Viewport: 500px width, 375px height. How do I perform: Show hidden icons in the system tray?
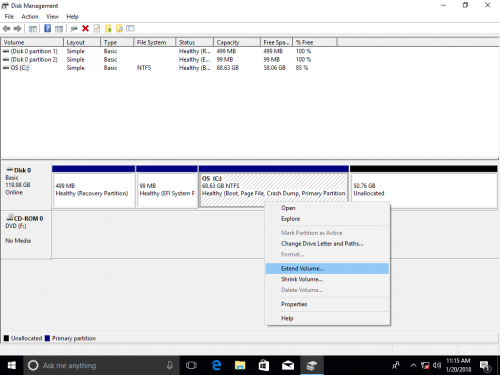coord(413,365)
